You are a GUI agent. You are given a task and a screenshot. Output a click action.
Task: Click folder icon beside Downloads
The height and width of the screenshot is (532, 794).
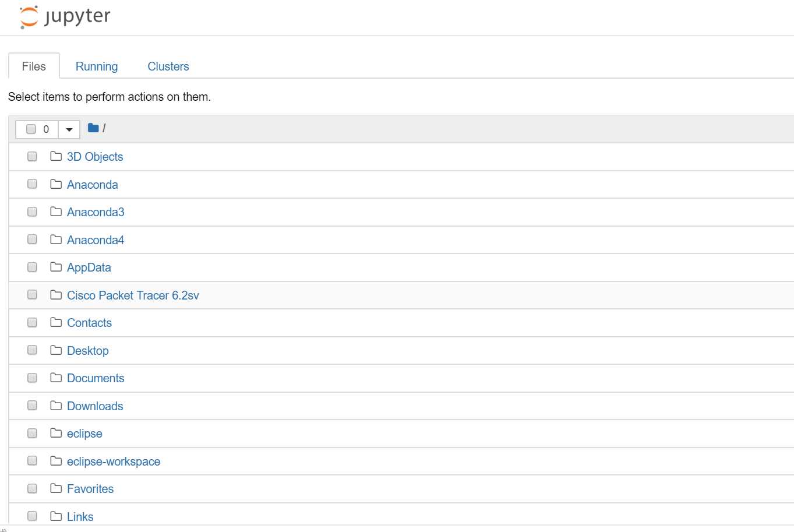click(56, 406)
